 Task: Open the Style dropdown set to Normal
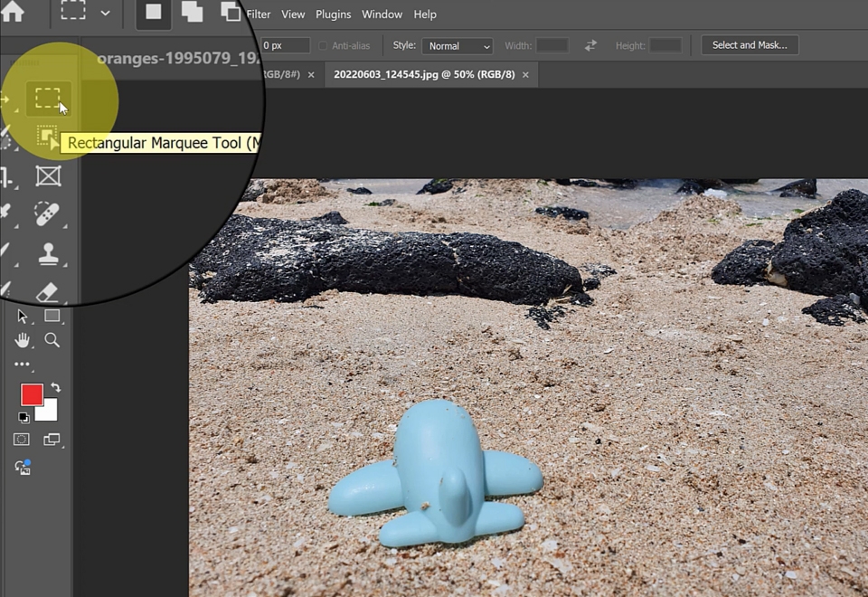[x=458, y=46]
